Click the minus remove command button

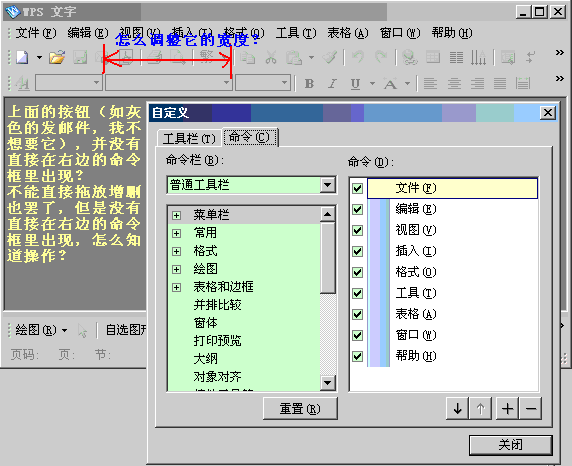[x=531, y=409]
